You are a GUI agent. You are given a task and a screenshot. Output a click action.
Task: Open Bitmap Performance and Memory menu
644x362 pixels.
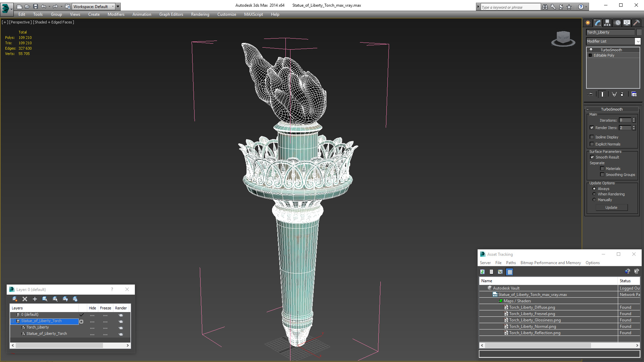[x=550, y=263]
